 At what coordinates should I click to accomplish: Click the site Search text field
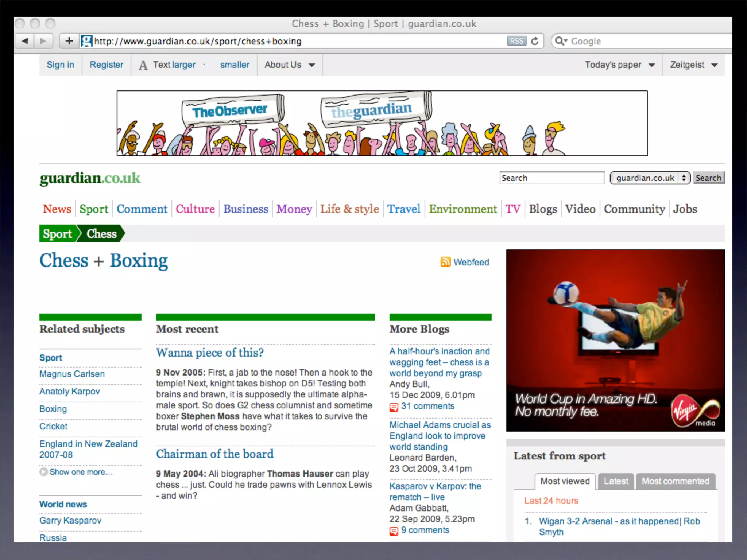[x=551, y=178]
